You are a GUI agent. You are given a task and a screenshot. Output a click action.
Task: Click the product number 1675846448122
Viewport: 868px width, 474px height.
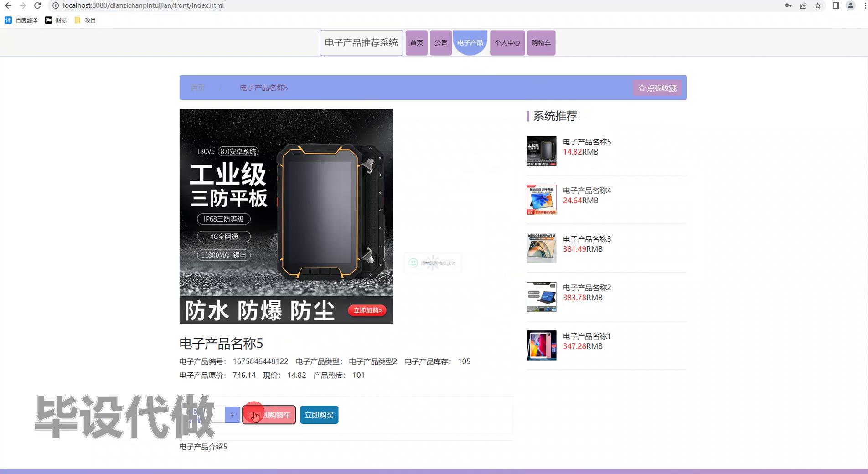(260, 361)
